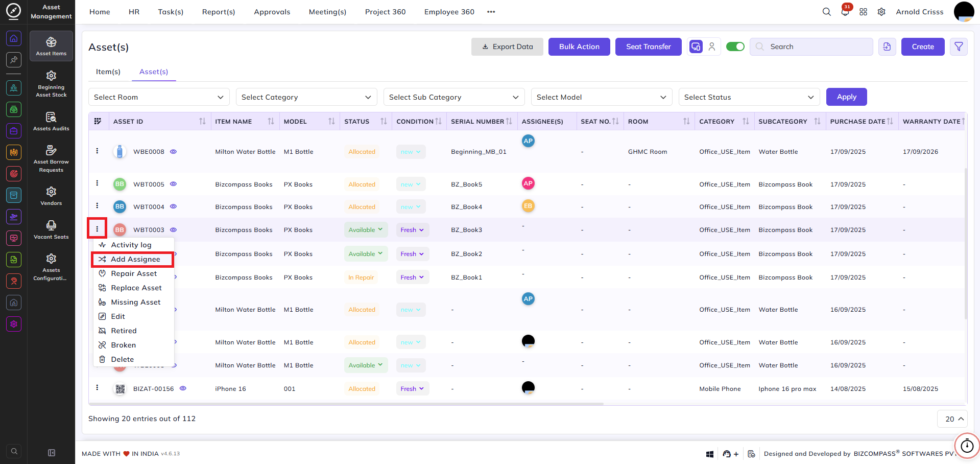This screenshot has width=980, height=464.
Task: Show details with WBE0008 eye icon
Action: (173, 152)
